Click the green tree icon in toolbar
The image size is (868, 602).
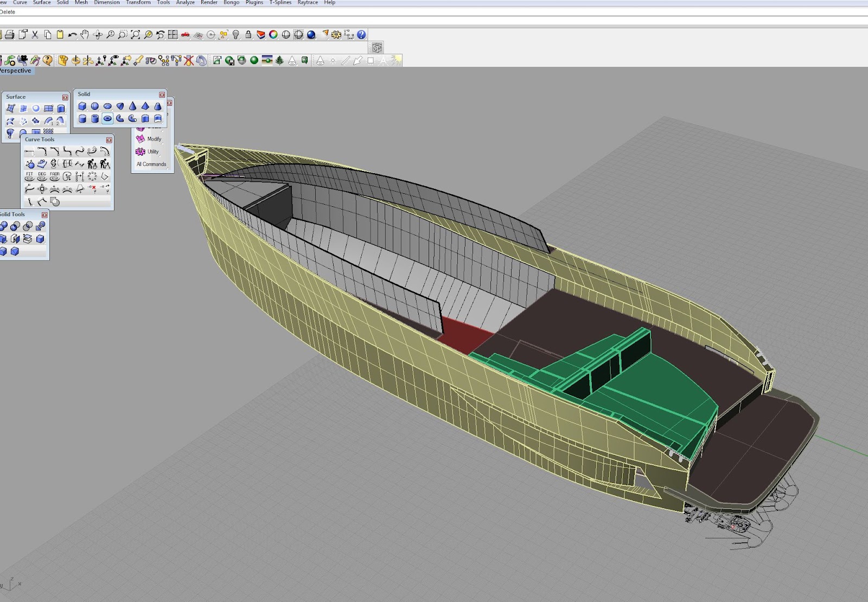(x=279, y=61)
